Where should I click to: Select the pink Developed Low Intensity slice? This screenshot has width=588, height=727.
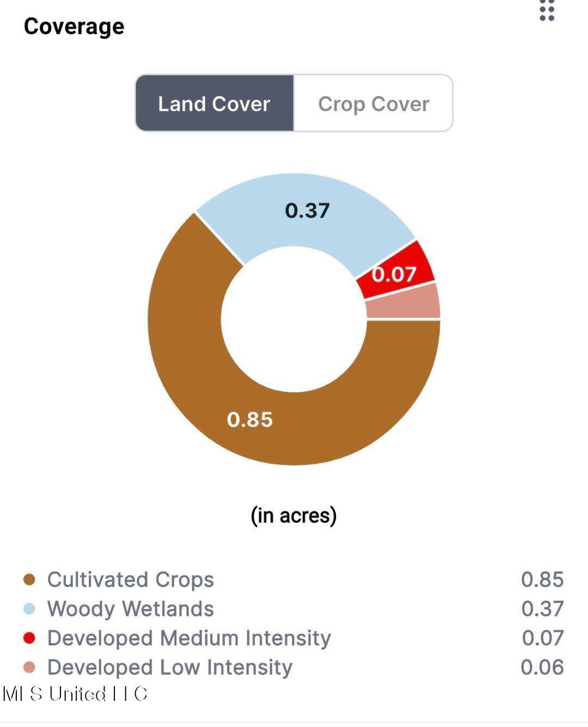pos(403,302)
